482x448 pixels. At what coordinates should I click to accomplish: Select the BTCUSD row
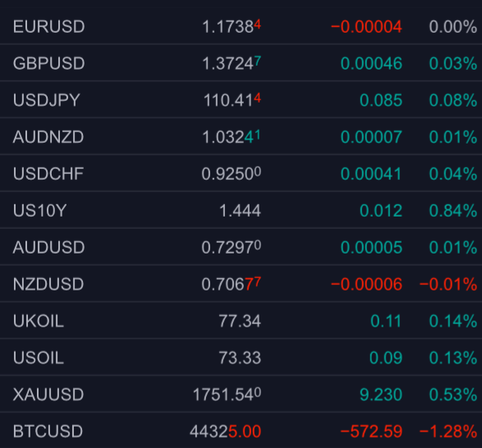[241, 431]
